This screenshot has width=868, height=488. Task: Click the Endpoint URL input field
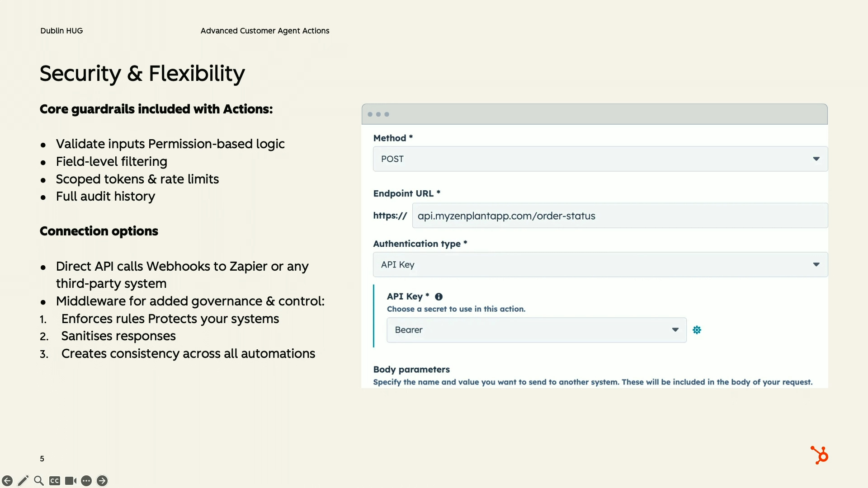pyautogui.click(x=619, y=216)
